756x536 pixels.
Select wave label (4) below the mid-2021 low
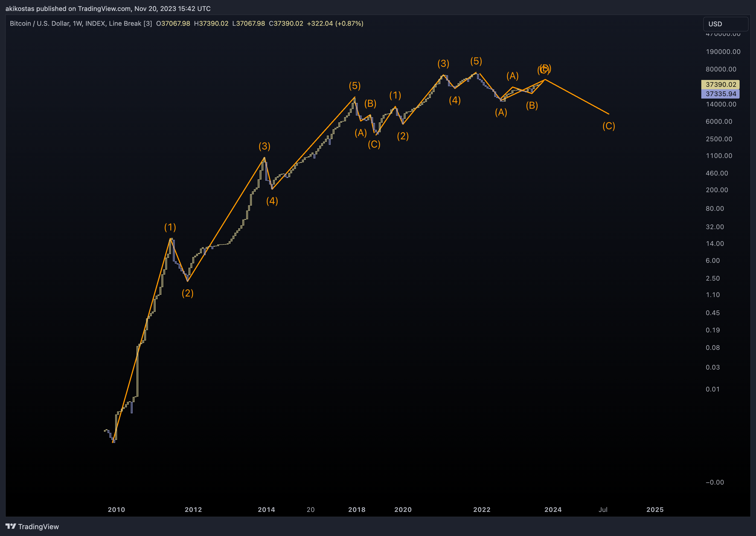click(x=455, y=100)
